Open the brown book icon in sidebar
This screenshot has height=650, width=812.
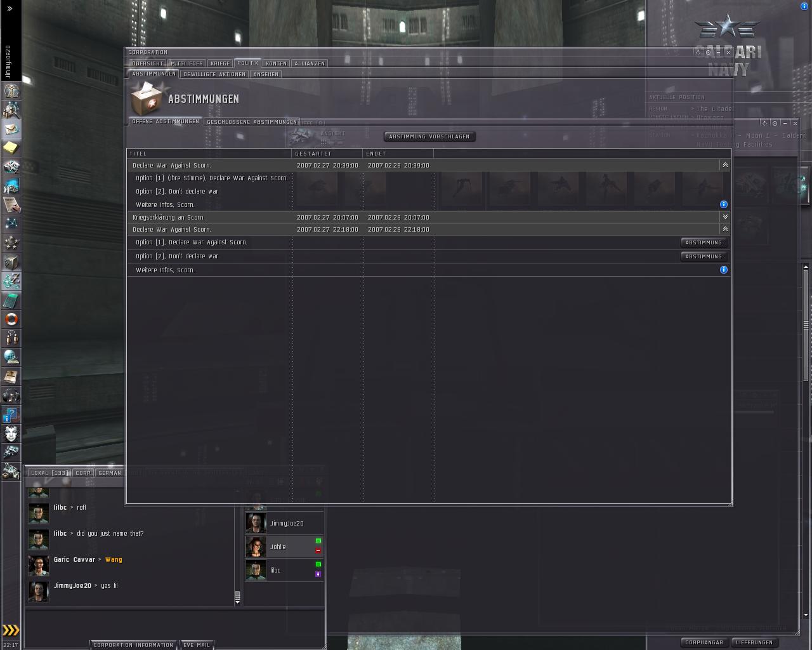click(11, 376)
